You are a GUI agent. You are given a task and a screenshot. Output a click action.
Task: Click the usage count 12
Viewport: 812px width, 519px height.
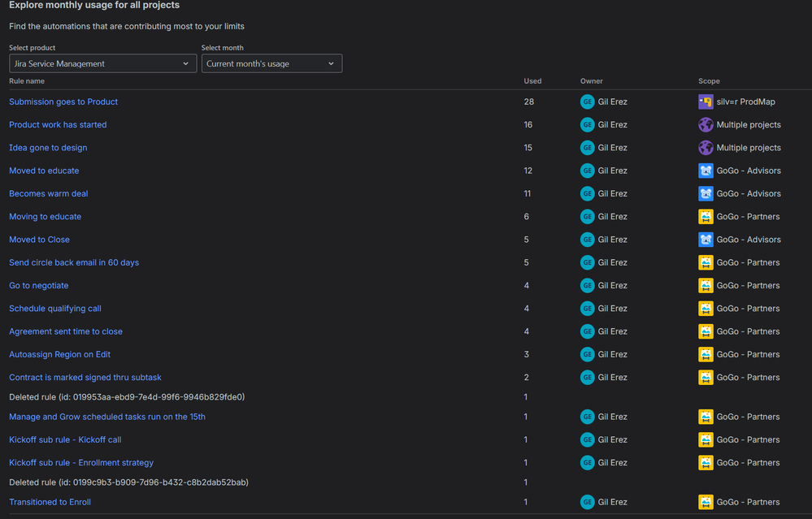pyautogui.click(x=528, y=171)
